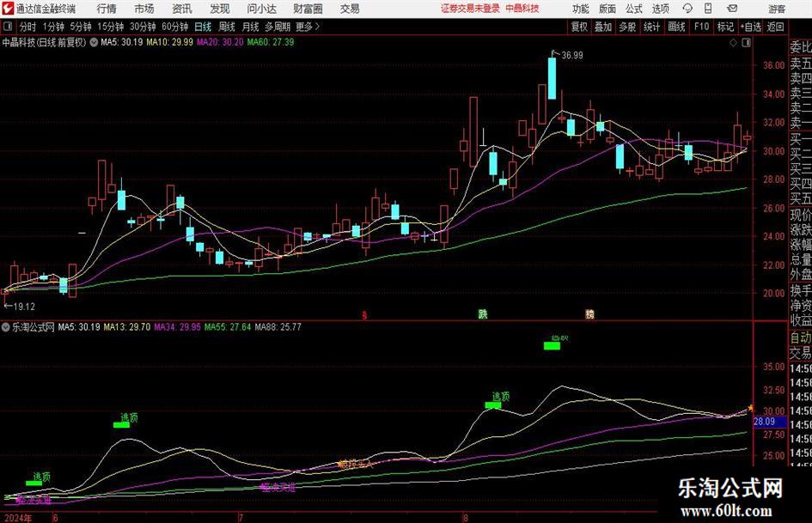Switch to 30分钟 chart period
The width and height of the screenshot is (812, 523).
point(143,27)
